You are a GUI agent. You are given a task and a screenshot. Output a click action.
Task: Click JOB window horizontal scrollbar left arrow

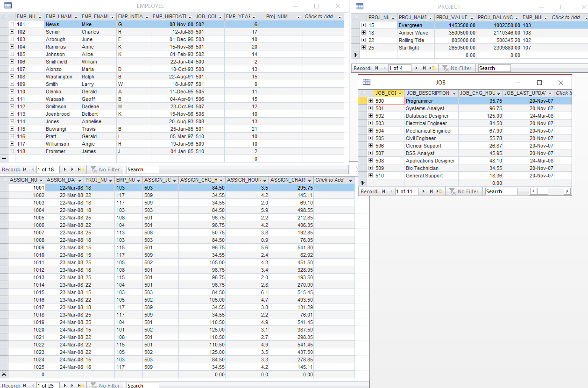click(x=533, y=191)
